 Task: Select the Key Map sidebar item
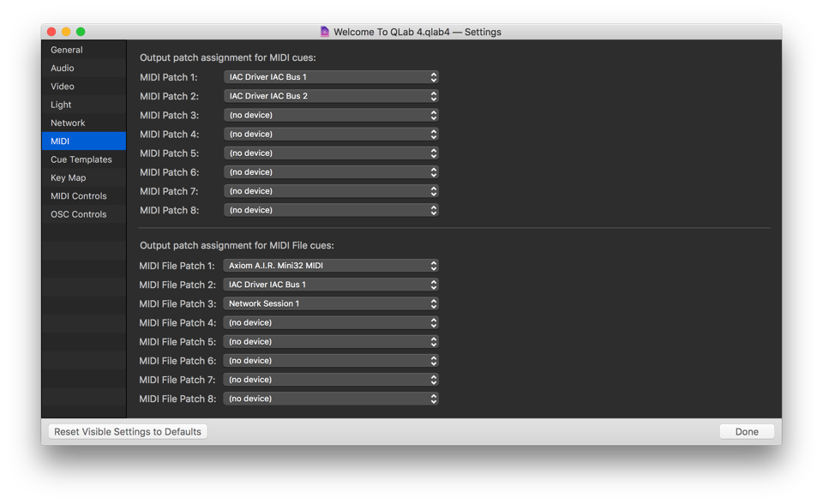69,177
